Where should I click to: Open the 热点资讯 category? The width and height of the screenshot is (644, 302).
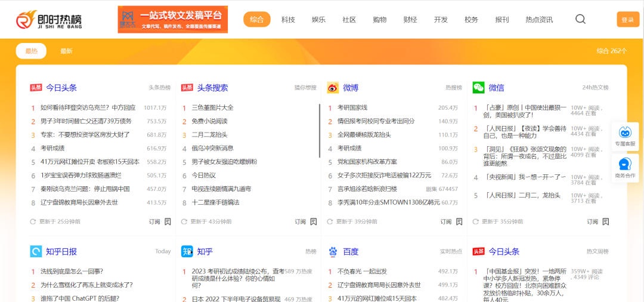point(539,19)
